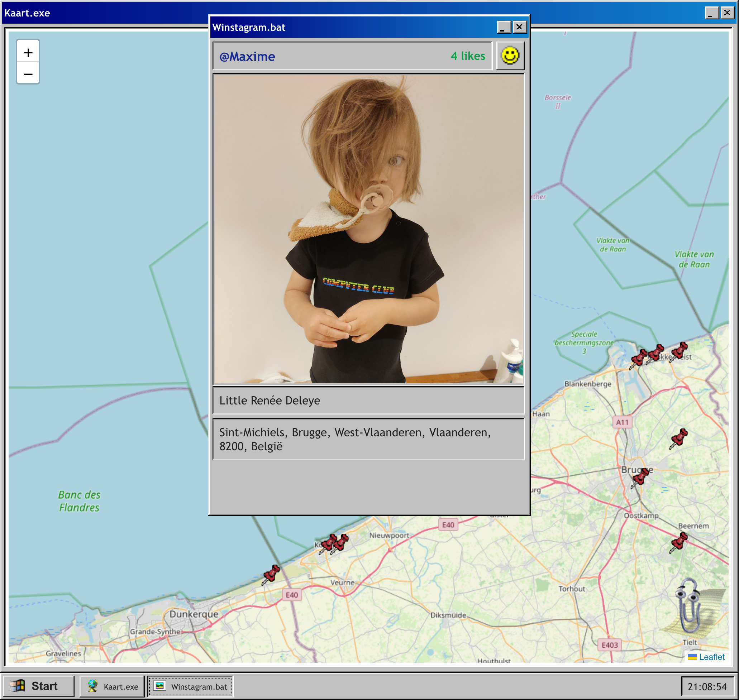Click the toddler photo in Winstagram
The width and height of the screenshot is (739, 700).
coord(368,229)
